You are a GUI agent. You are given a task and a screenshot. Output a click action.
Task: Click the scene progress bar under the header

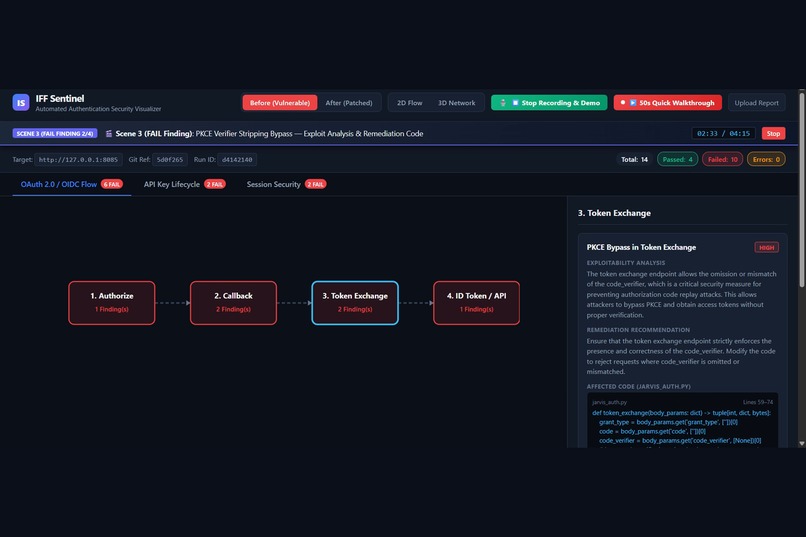click(399, 145)
